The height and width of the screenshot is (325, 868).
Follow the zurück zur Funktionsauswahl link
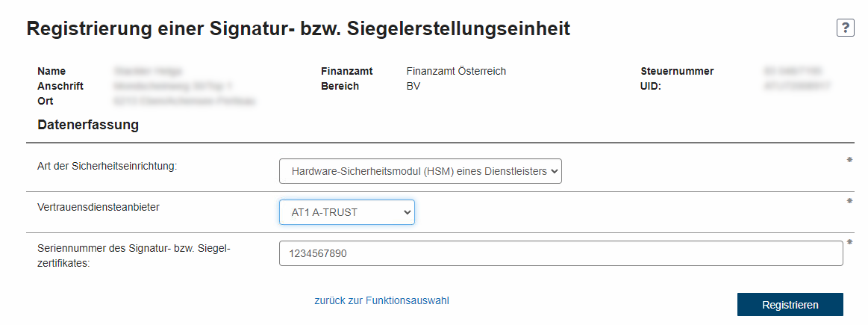click(x=381, y=301)
